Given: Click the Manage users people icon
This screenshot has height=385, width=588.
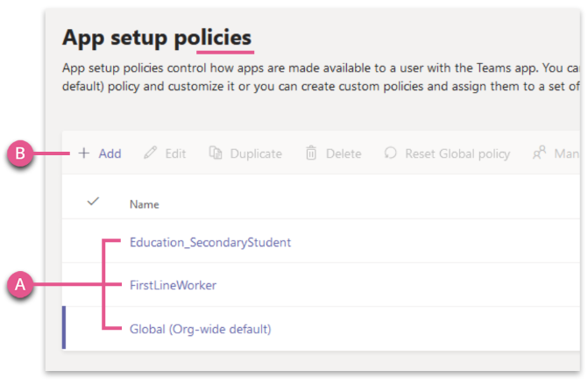Looking at the screenshot, I should pos(539,153).
